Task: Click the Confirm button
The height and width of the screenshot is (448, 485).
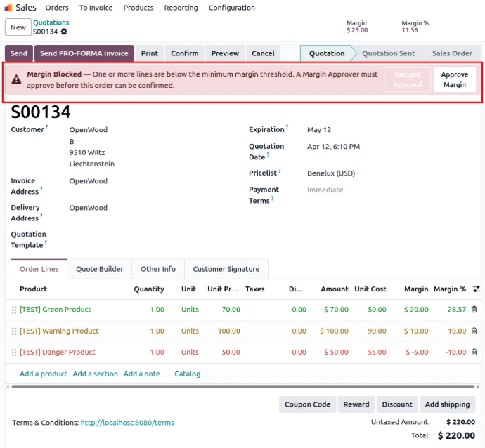Action: (x=184, y=53)
